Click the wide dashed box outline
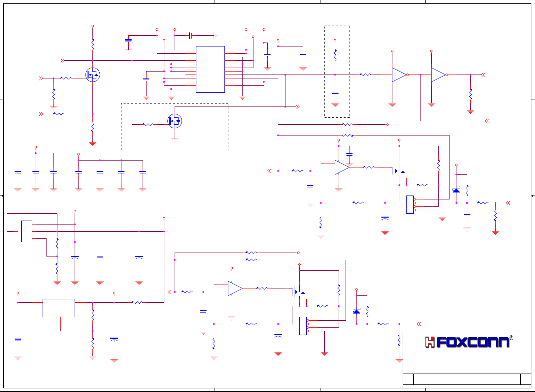Screen dimensions: 535x392 click(x=175, y=103)
